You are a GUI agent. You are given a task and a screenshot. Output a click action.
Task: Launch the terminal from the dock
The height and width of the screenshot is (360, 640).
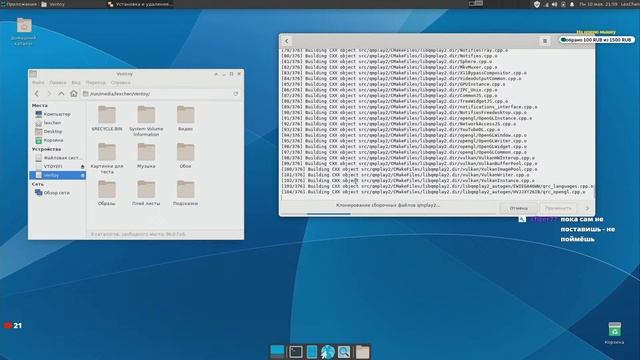coord(296,351)
